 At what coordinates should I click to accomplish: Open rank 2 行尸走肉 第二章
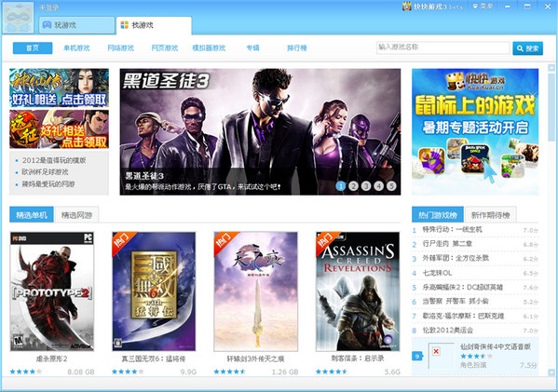447,244
